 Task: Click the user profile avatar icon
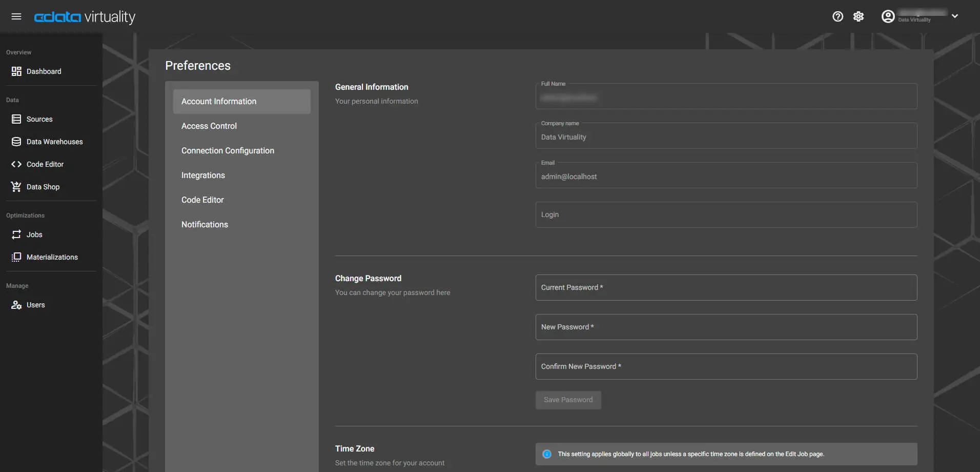(x=888, y=16)
